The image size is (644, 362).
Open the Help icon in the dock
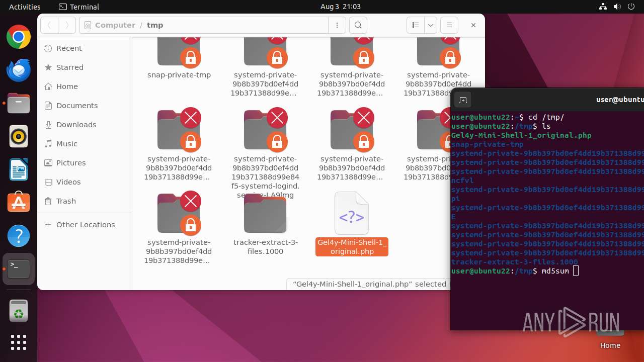point(19,236)
